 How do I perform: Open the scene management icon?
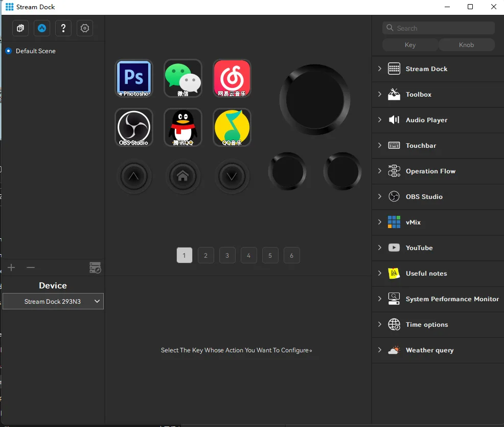click(x=95, y=267)
